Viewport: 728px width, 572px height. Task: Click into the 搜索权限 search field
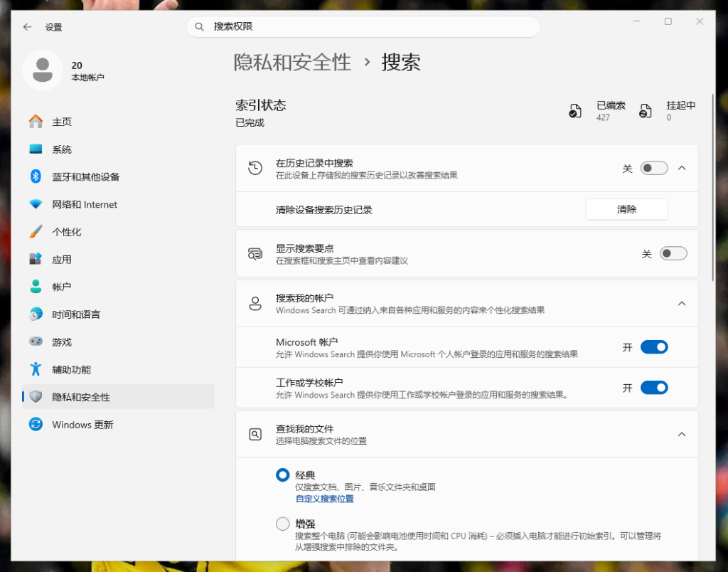pyautogui.click(x=363, y=27)
